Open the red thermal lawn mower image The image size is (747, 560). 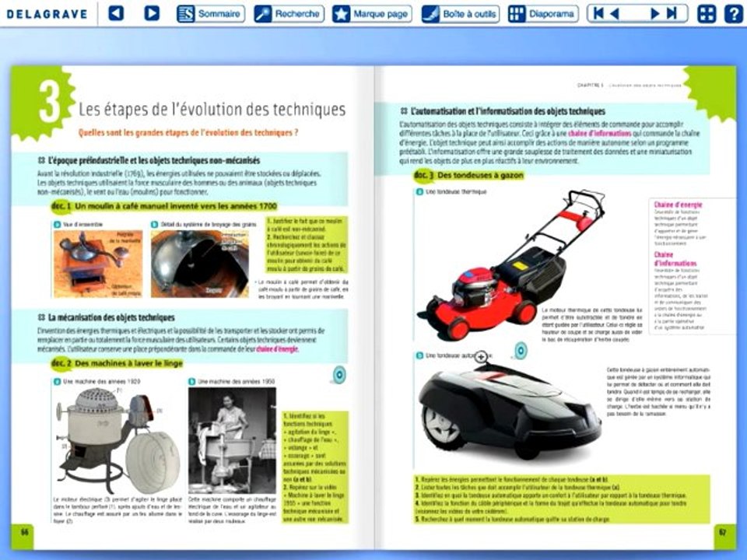(x=510, y=265)
